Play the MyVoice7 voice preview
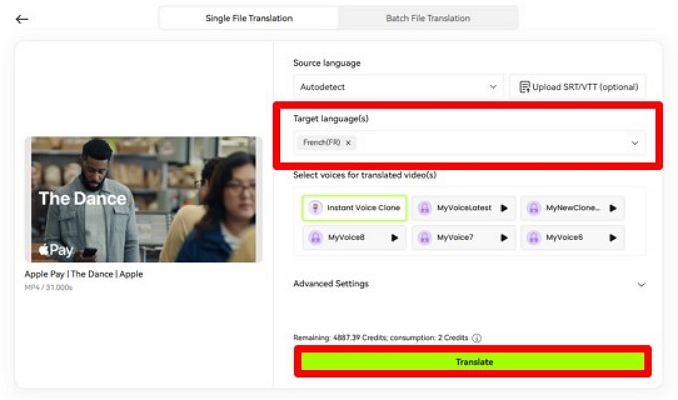678x400 pixels. (x=504, y=237)
